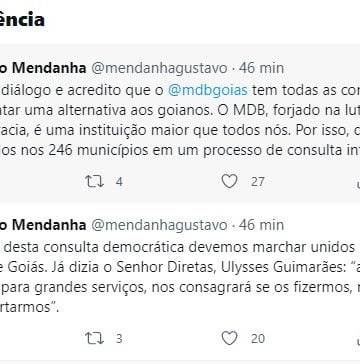Open the first tweet's 46 min timestamp
The width and height of the screenshot is (360, 364).
tap(261, 68)
